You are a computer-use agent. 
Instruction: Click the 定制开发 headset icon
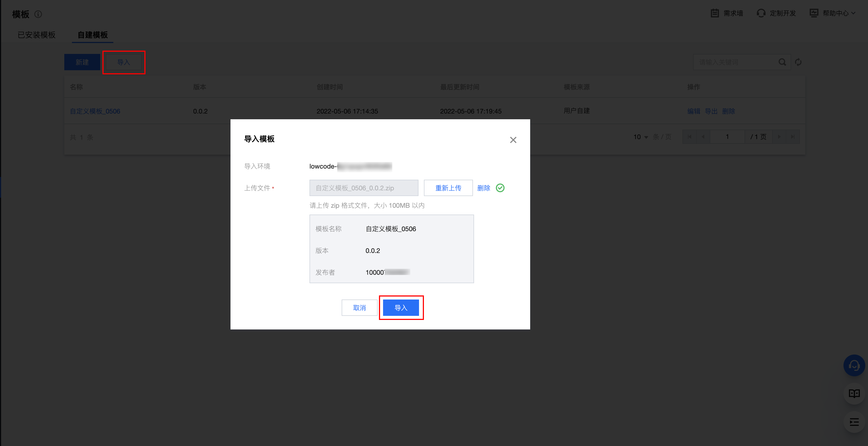click(761, 13)
